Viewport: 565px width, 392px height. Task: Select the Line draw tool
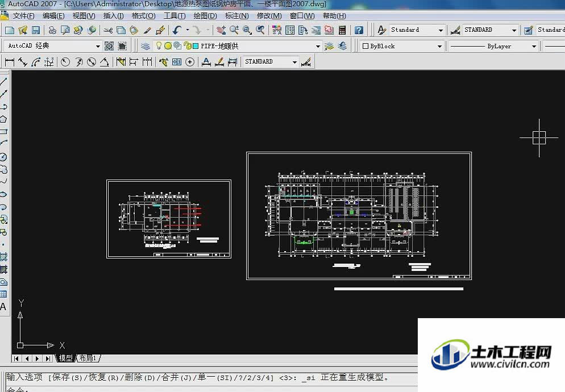pyautogui.click(x=3, y=81)
